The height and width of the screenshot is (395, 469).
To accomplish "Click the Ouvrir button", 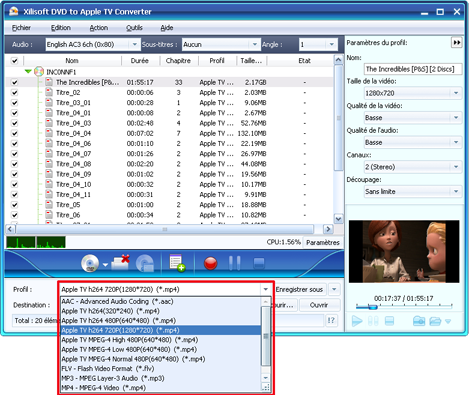I will click(319, 305).
